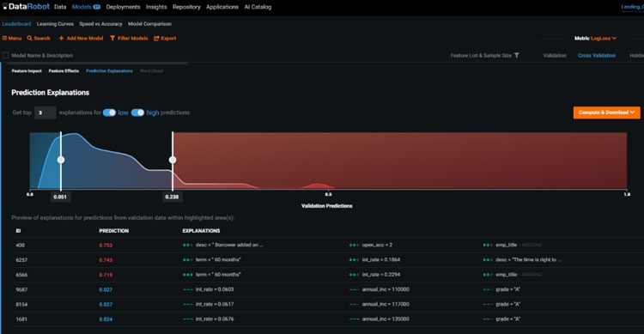Open the project name dropdown at top right
Screen dimensions: 644x334
(632, 7)
